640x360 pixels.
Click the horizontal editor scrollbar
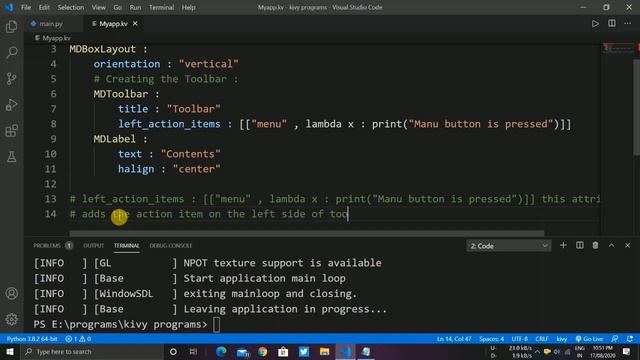click(x=307, y=233)
